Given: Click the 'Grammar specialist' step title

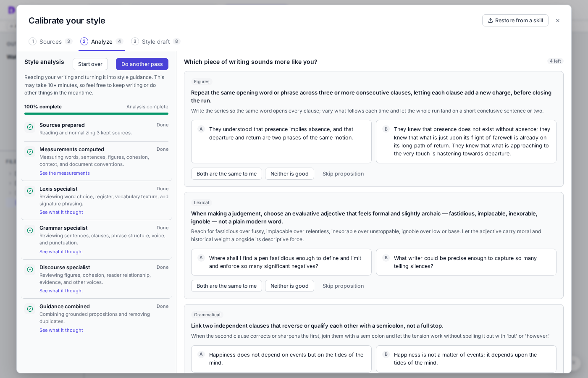Looking at the screenshot, I should click(63, 228).
